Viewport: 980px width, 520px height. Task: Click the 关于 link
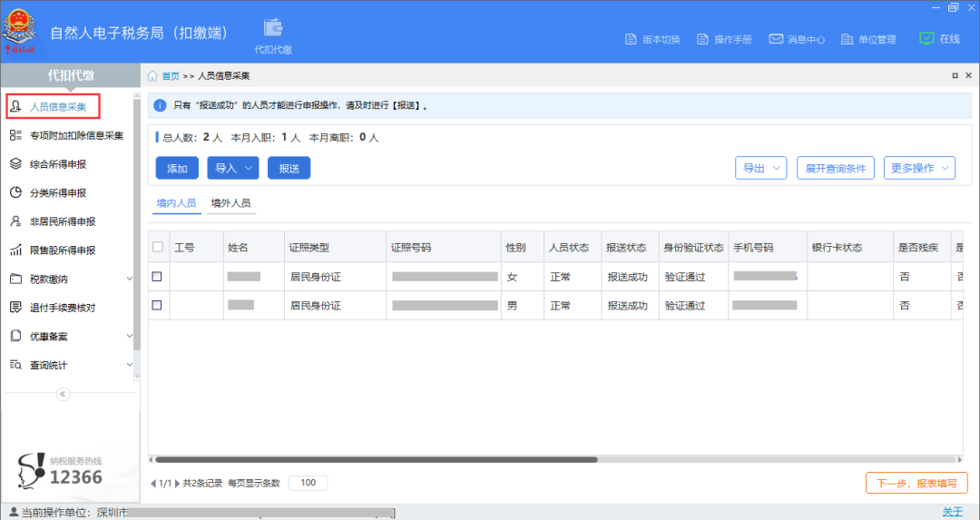click(x=953, y=513)
